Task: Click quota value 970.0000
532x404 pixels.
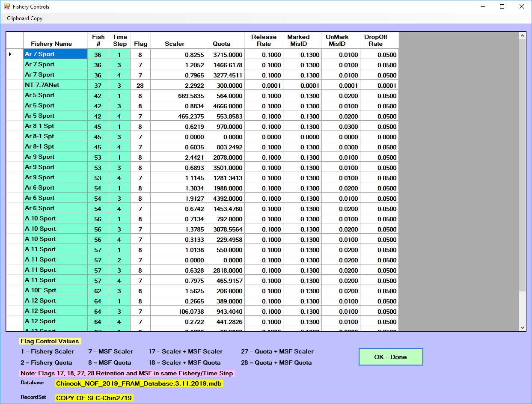Action: click(225, 127)
